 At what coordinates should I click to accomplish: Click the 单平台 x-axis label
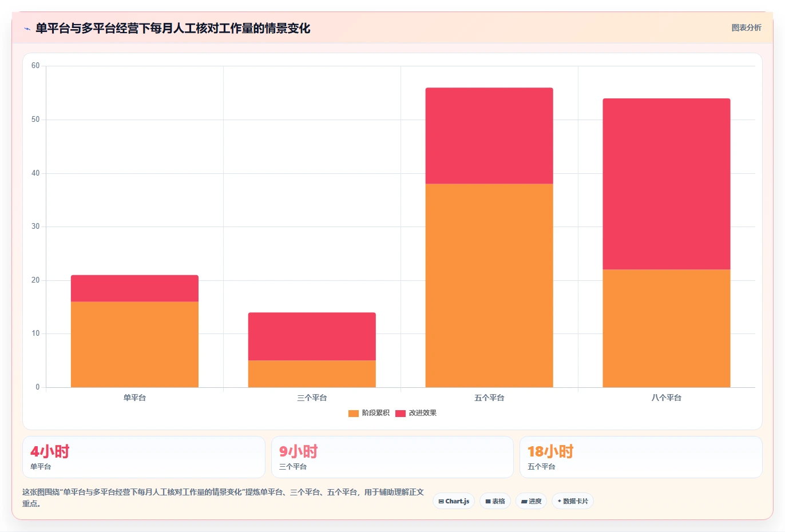(134, 398)
